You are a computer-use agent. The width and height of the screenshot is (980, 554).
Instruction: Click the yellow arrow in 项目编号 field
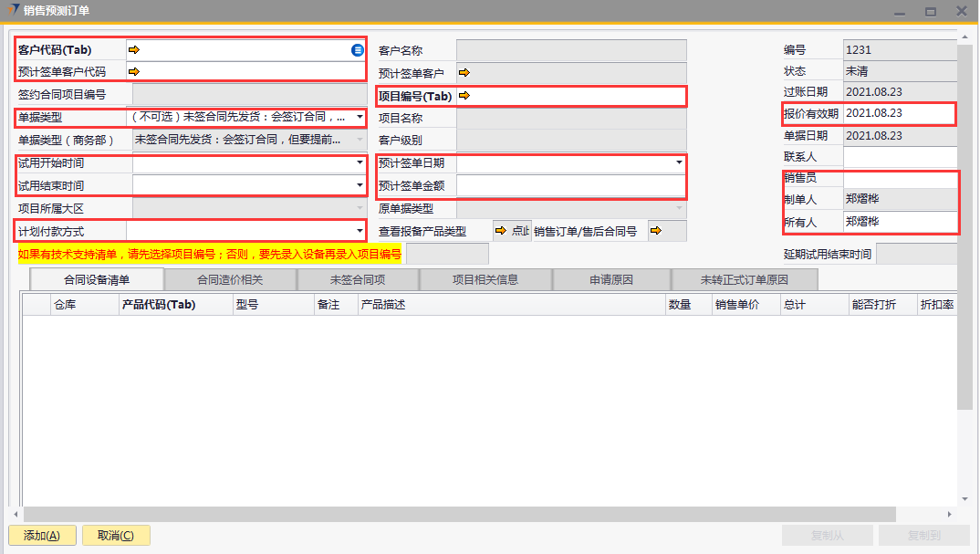point(464,96)
